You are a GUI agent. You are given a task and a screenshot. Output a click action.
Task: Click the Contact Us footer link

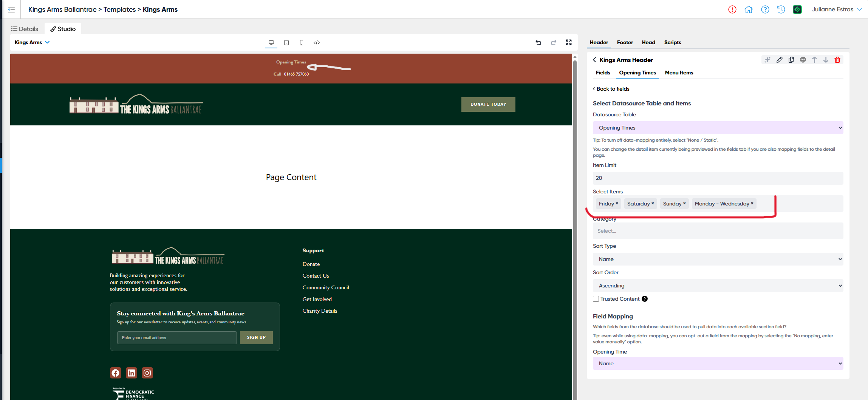pyautogui.click(x=316, y=276)
